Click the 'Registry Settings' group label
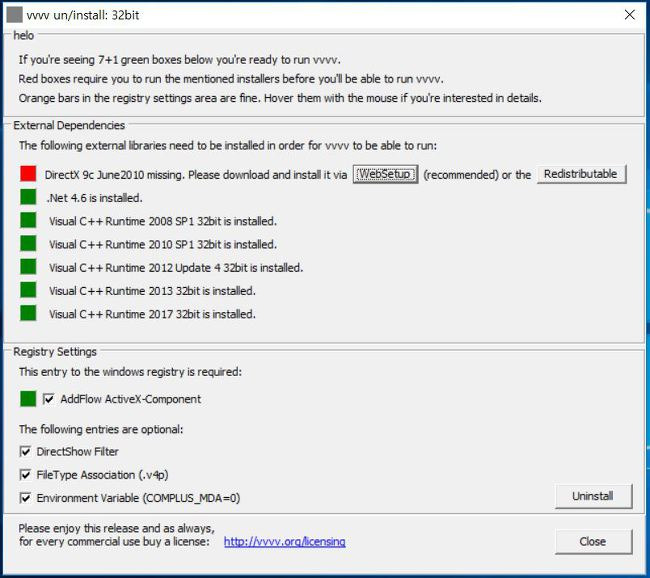The width and height of the screenshot is (650, 578). pos(55,352)
